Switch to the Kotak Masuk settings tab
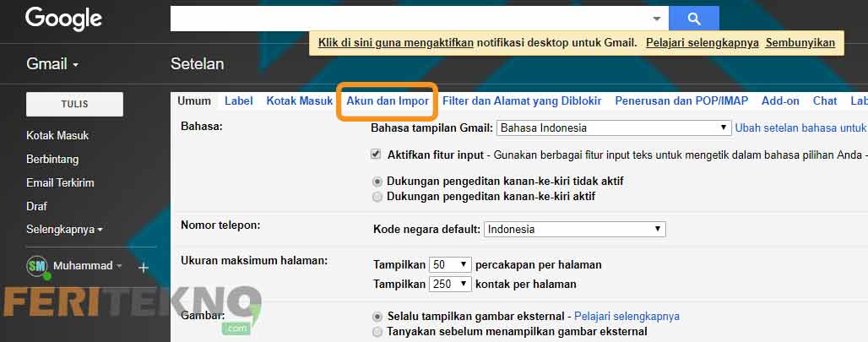Screen dimensions: 868x342 pyautogui.click(x=300, y=100)
